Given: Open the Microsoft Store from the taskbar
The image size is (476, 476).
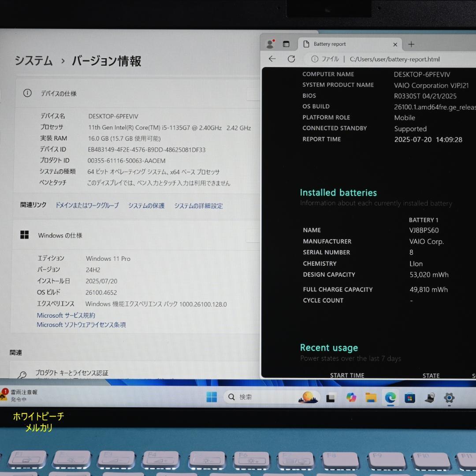Looking at the screenshot, I should pos(410,398).
